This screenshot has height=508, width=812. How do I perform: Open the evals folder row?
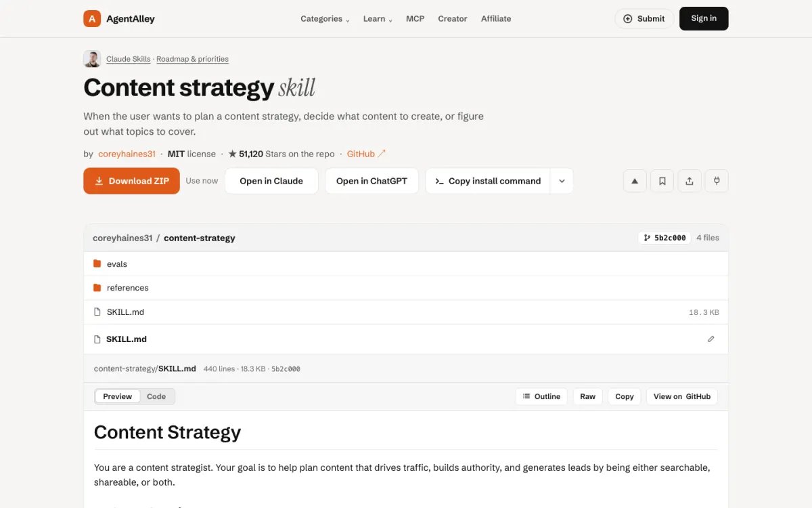coord(406,263)
